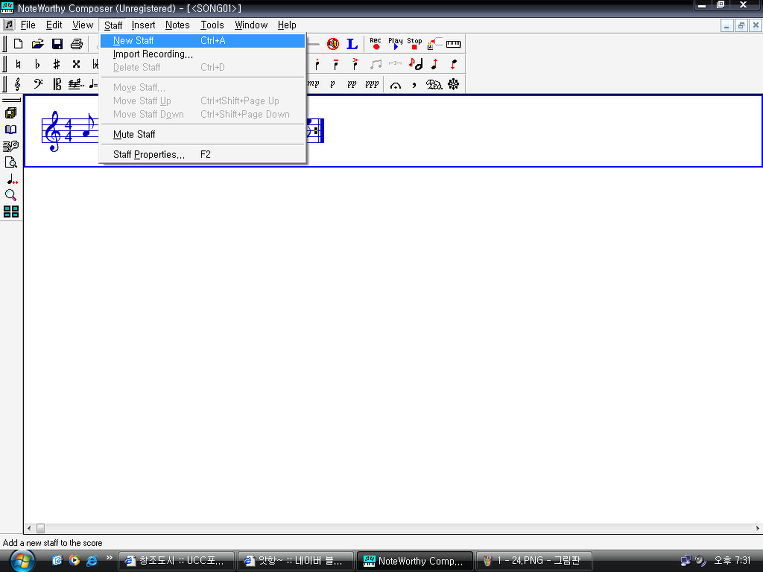Click the treble clef on the staff
This screenshot has width=763, height=572.
pyautogui.click(x=53, y=131)
